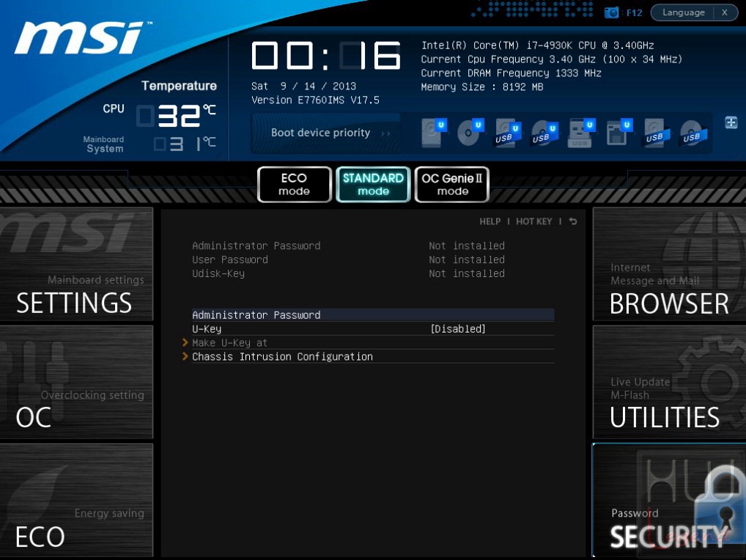The width and height of the screenshot is (746, 560).
Task: Select the non-UEFI USB hard disk boot icon
Action: tap(657, 133)
